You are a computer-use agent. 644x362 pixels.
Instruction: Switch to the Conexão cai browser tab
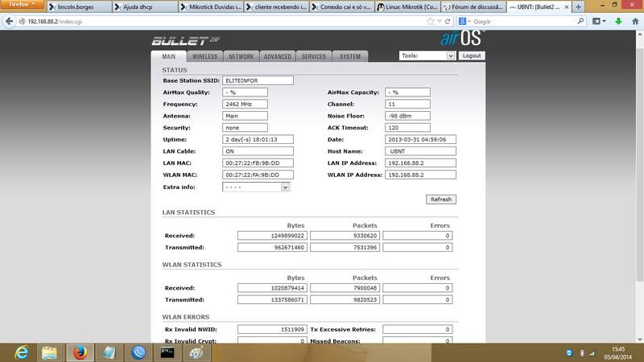pyautogui.click(x=342, y=7)
